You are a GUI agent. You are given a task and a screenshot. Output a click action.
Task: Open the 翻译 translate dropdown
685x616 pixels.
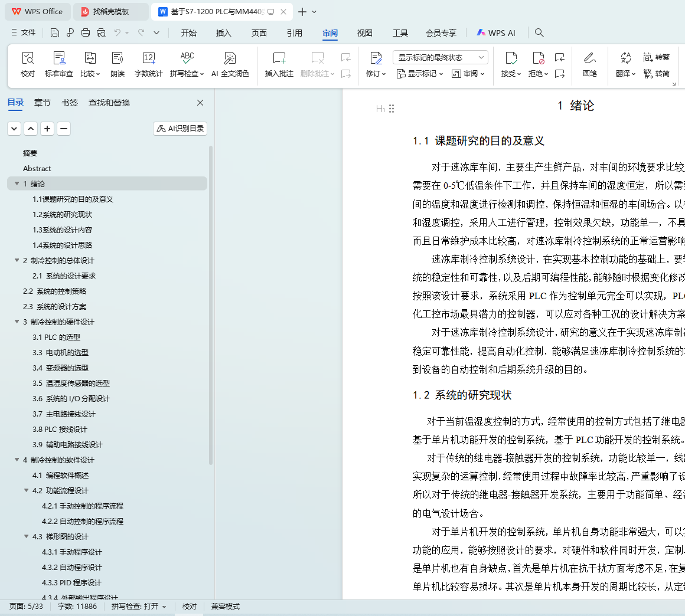click(625, 65)
